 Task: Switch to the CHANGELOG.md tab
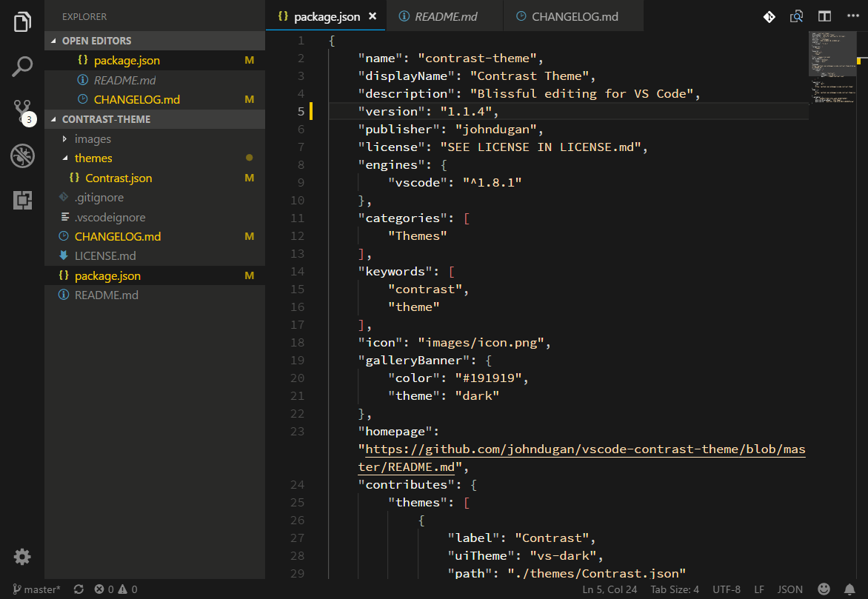pyautogui.click(x=574, y=16)
